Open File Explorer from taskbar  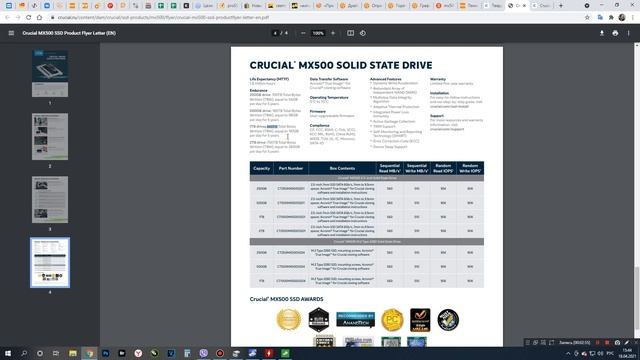(73, 353)
